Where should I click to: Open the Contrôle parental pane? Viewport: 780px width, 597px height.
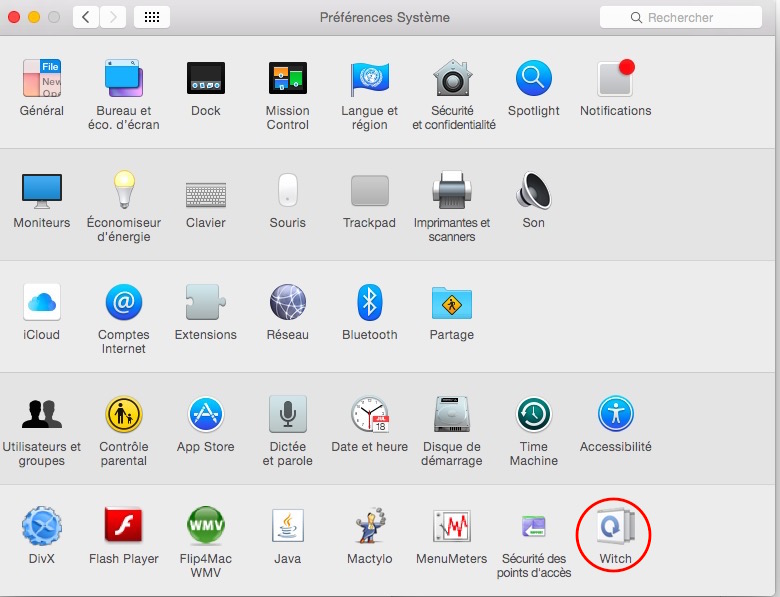tap(124, 414)
